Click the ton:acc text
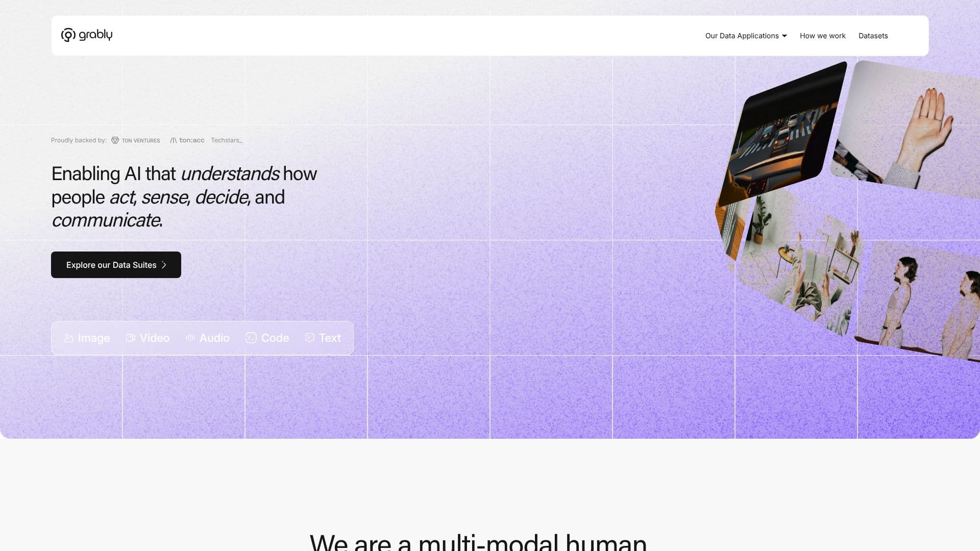The image size is (980, 551). tap(192, 140)
